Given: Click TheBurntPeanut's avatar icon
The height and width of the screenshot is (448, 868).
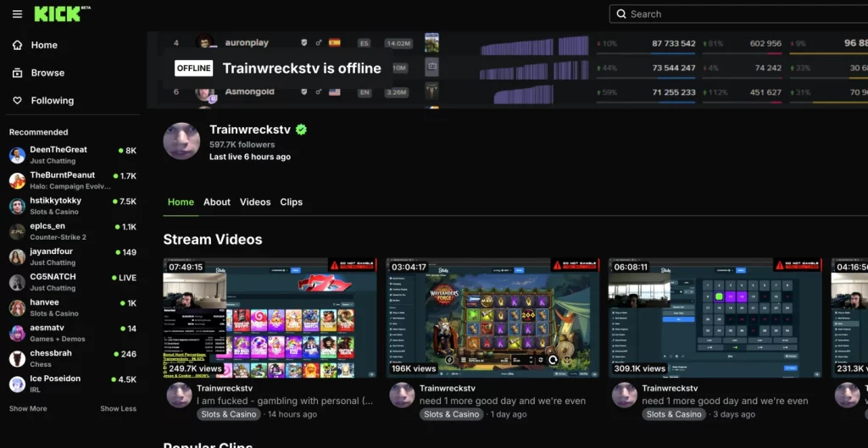Looking at the screenshot, I should 17,181.
